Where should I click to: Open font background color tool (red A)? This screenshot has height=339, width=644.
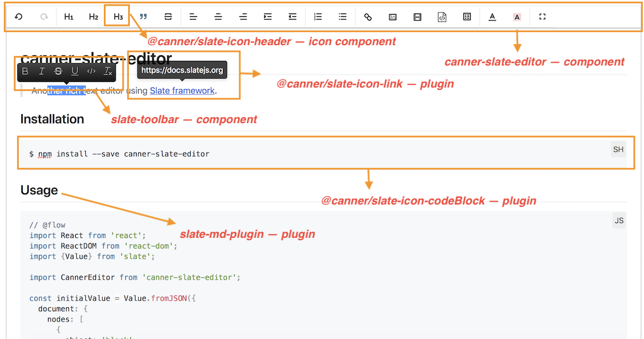point(517,17)
